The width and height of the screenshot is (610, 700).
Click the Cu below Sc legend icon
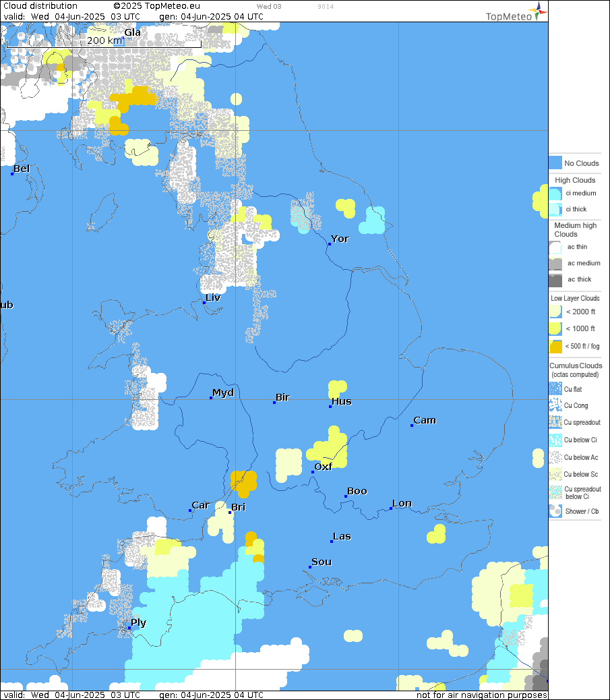pos(555,474)
